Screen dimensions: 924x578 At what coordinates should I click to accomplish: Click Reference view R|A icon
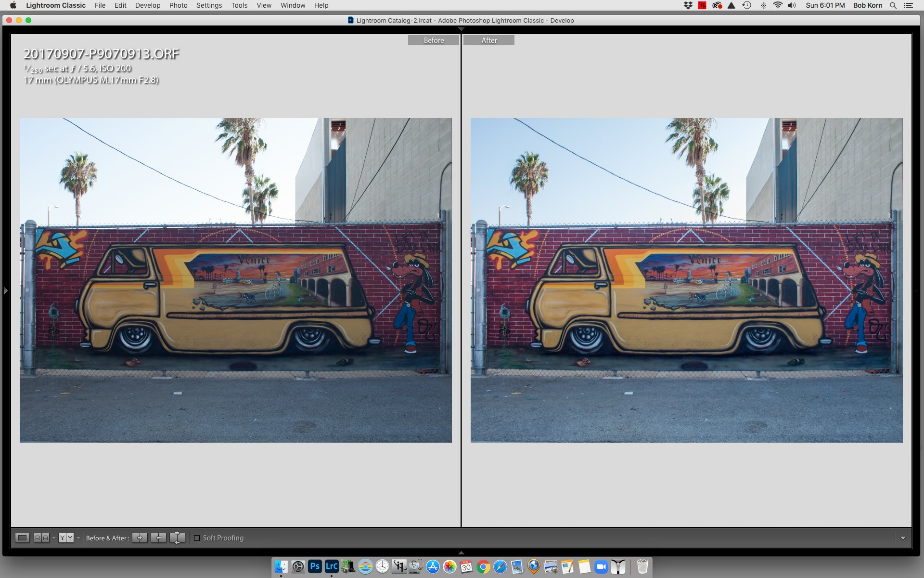click(41, 538)
